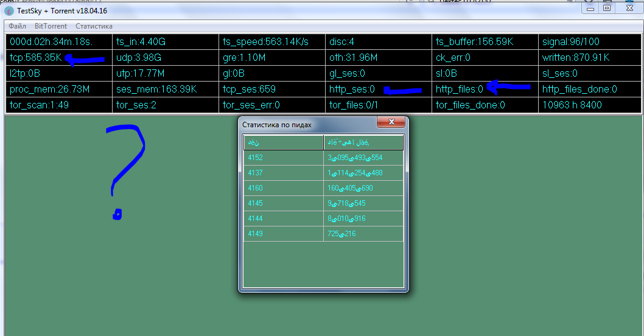The height and width of the screenshot is (336, 644).
Task: Click the http_files:0 cell
Action: (x=459, y=89)
